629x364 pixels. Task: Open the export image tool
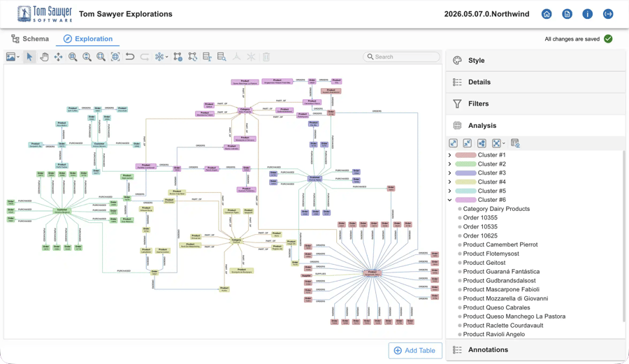tap(10, 57)
